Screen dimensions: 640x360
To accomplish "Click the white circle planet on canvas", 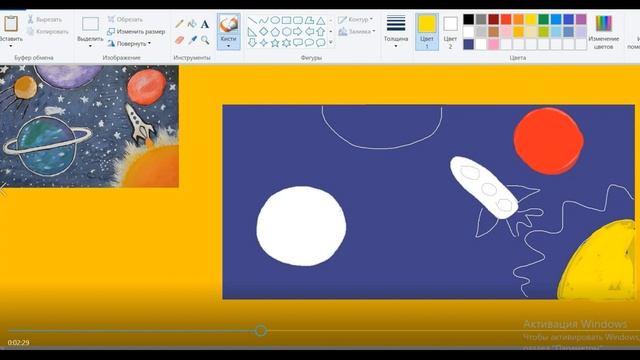I will click(x=301, y=226).
